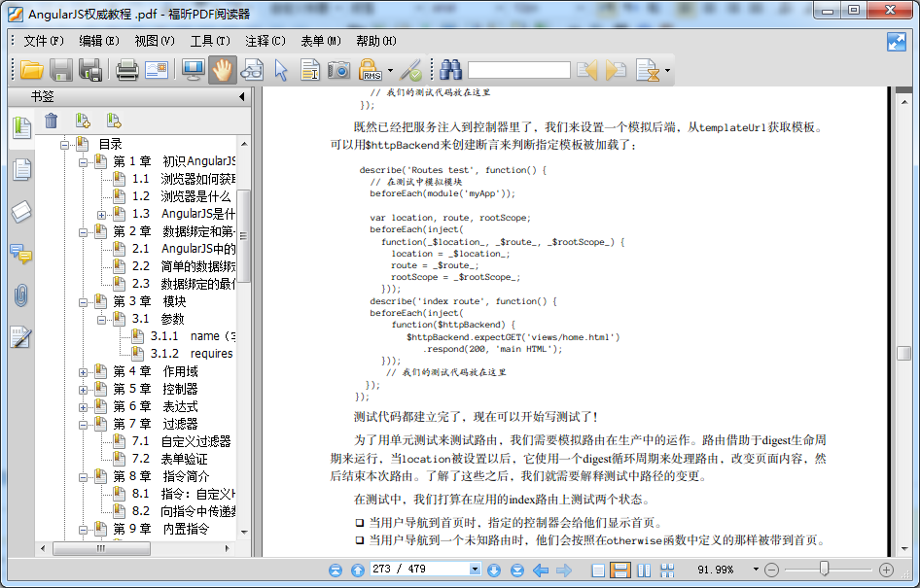Save the document with the floppy disk icon
Viewport: 920px width, 588px height.
(61, 70)
